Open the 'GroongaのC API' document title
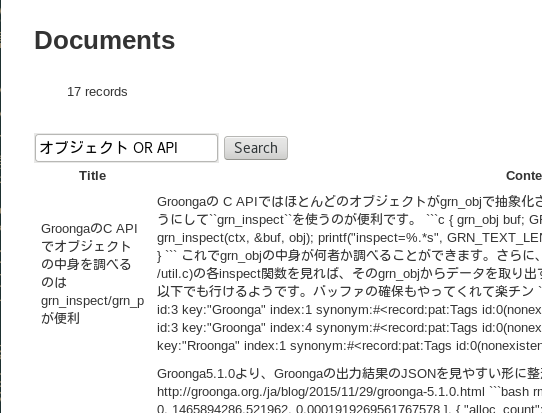542x413 pixels. (92, 273)
